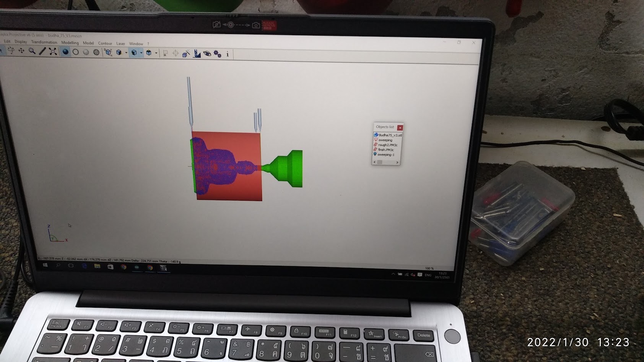The width and height of the screenshot is (644, 362).
Task: Click the Objects list scrollbar thumb
Action: (380, 162)
